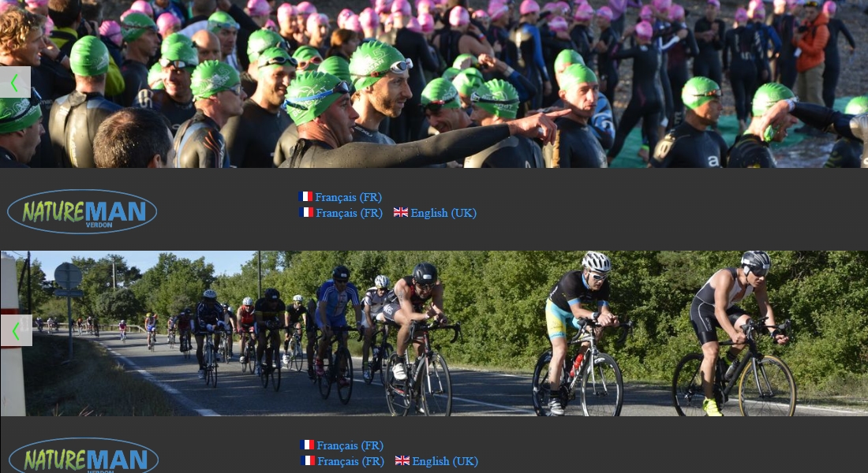Click French flag beside English link under cyclists

pyautogui.click(x=309, y=460)
